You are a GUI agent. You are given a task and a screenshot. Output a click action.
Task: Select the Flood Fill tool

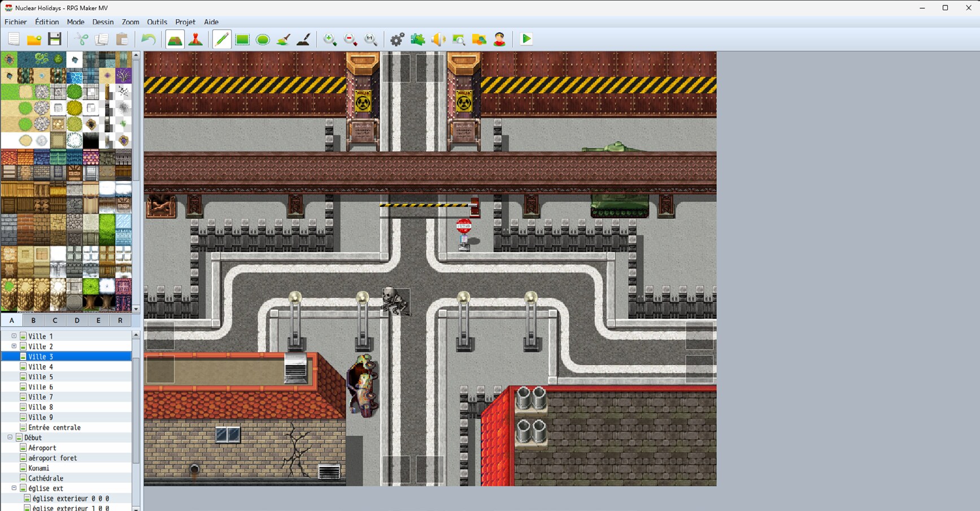coord(283,39)
